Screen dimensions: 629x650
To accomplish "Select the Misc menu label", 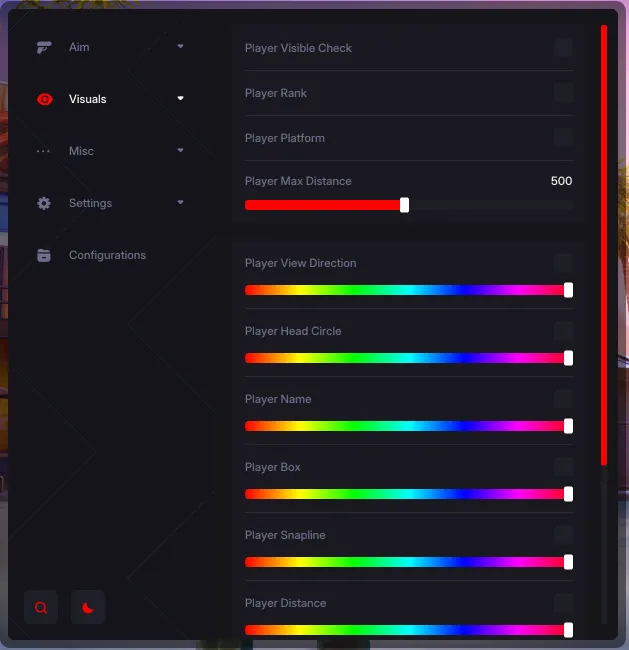I will coord(81,151).
